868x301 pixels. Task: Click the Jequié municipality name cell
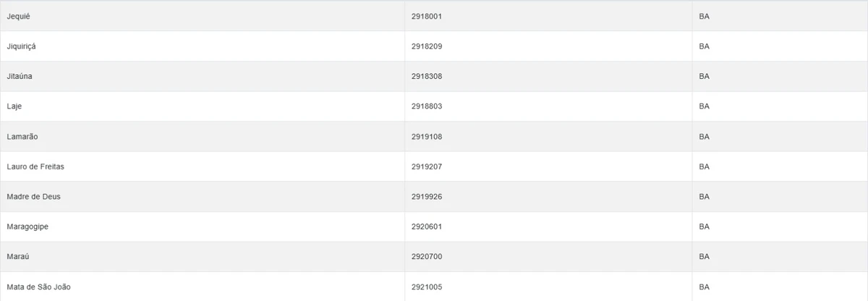point(18,16)
